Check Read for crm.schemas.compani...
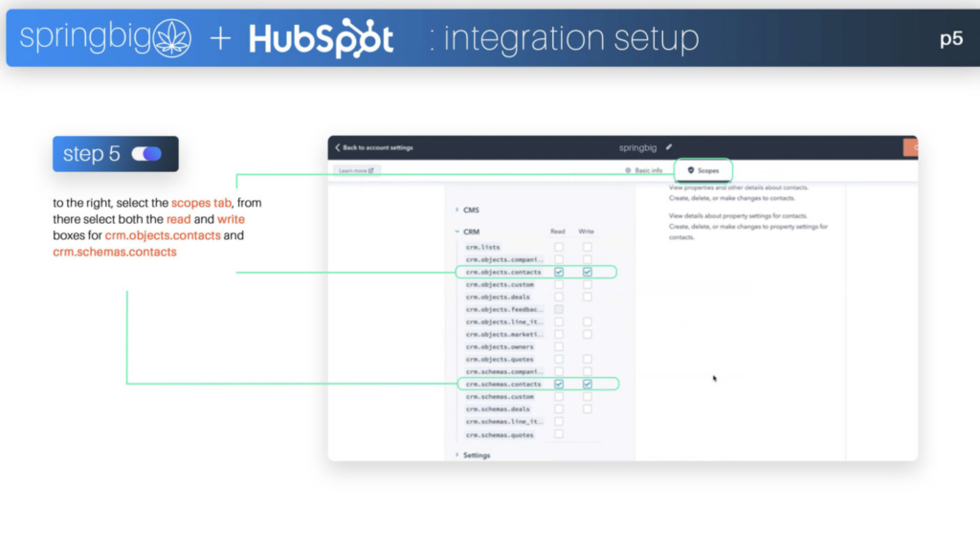Screen dimensions: 980x551 pyautogui.click(x=559, y=372)
